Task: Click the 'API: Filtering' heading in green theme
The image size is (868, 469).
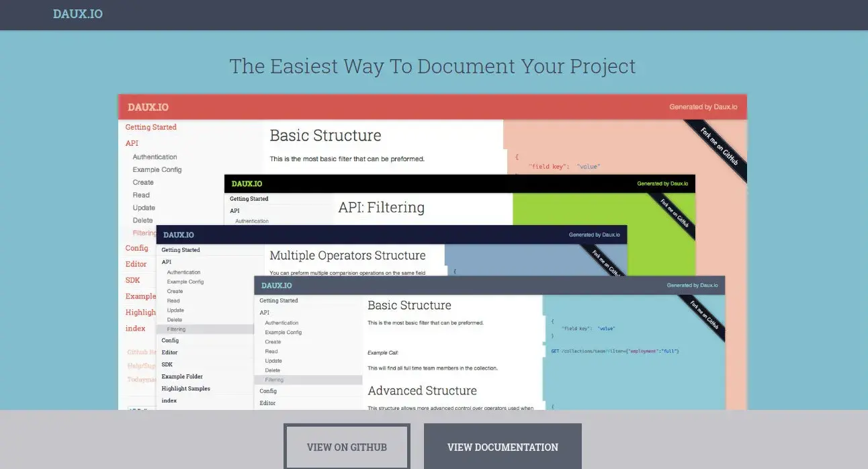Action: click(382, 207)
